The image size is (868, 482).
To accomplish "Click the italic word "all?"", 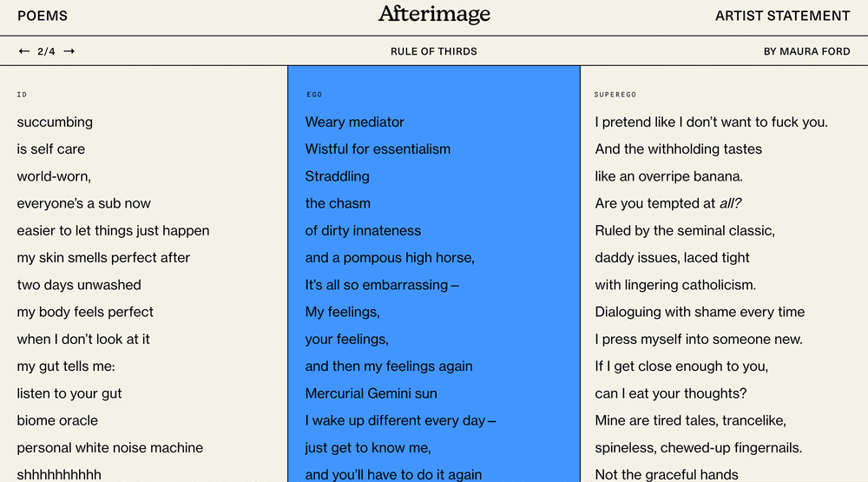I will pyautogui.click(x=730, y=203).
